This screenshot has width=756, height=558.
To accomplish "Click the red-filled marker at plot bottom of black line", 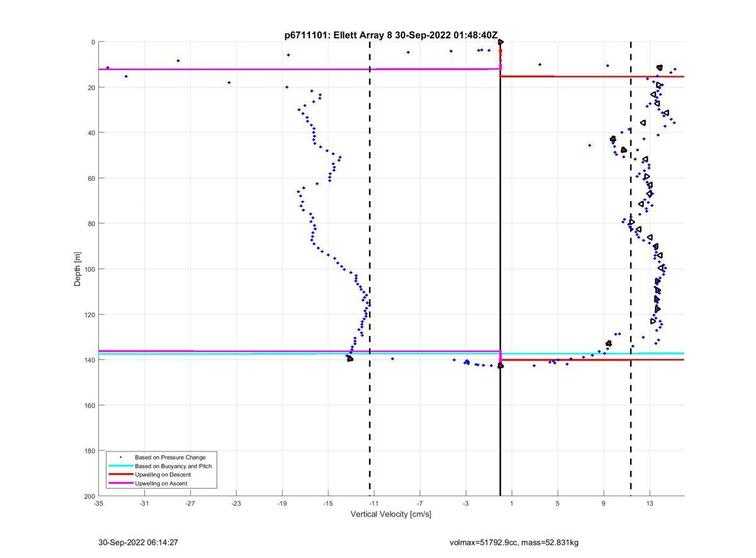I will pos(501,366).
